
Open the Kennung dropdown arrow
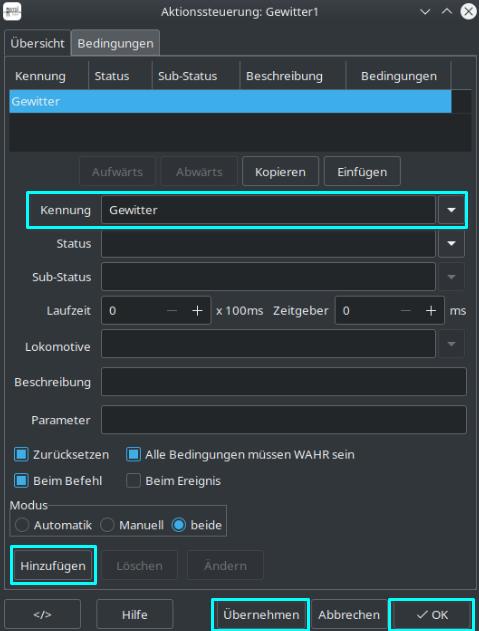coord(451,210)
